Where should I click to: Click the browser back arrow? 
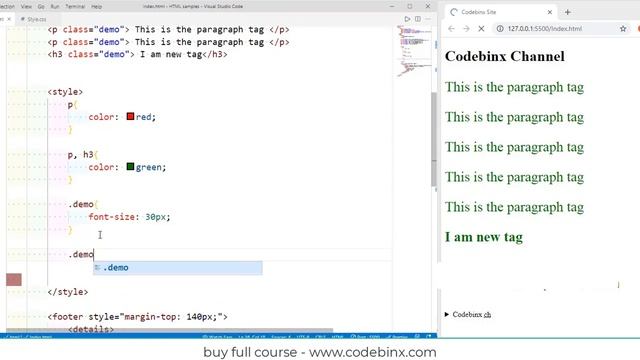pyautogui.click(x=451, y=29)
